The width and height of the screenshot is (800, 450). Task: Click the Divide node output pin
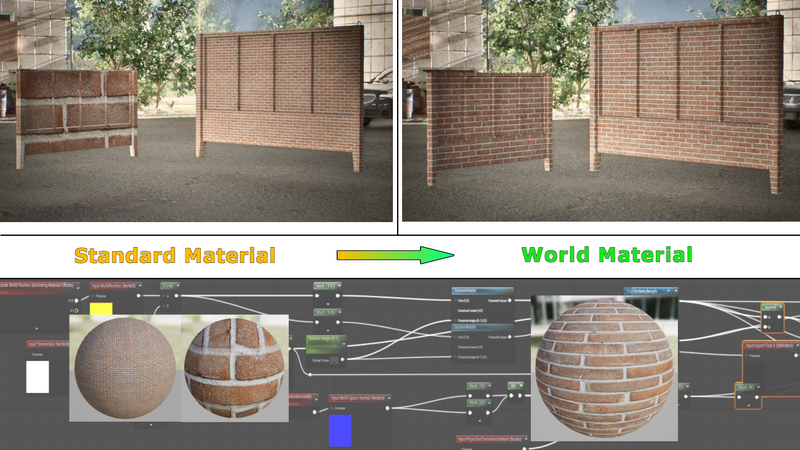point(177,295)
